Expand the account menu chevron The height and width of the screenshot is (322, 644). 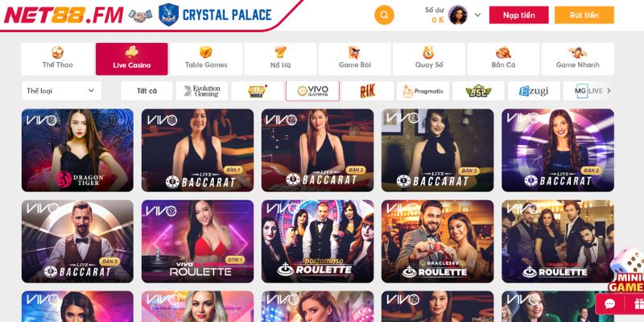pos(477,15)
